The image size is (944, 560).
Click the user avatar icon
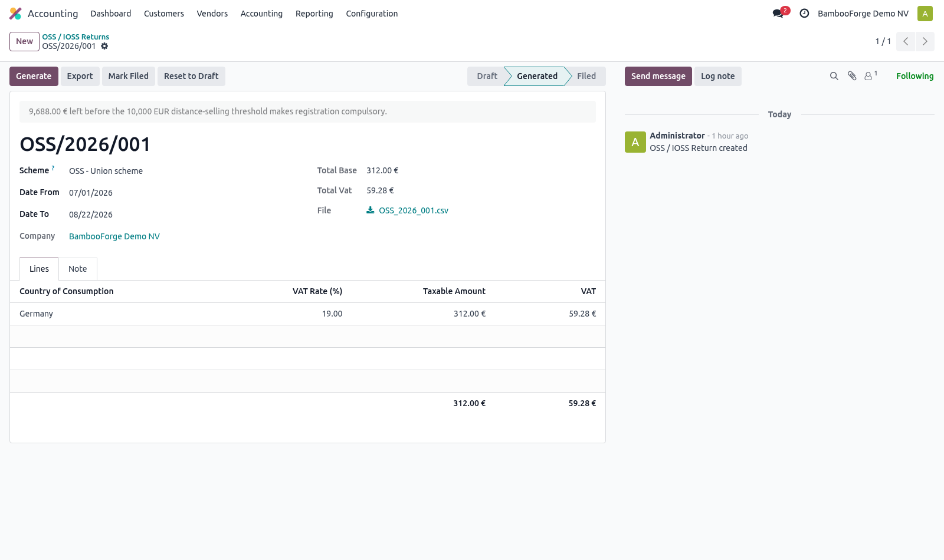(925, 14)
